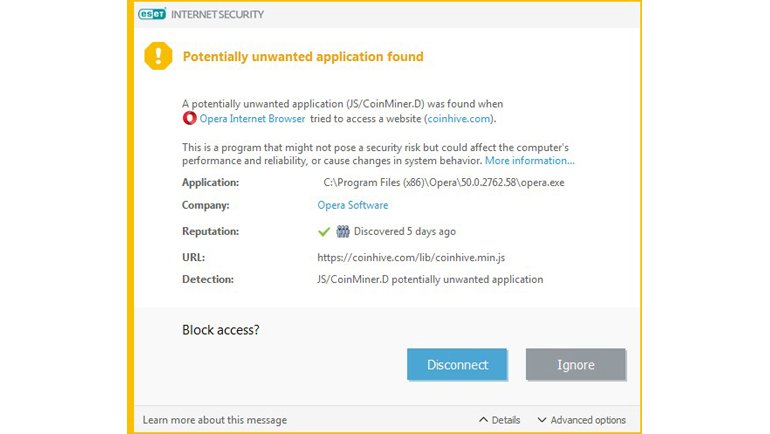
Task: Click the users reputation icon
Action: 342,231
